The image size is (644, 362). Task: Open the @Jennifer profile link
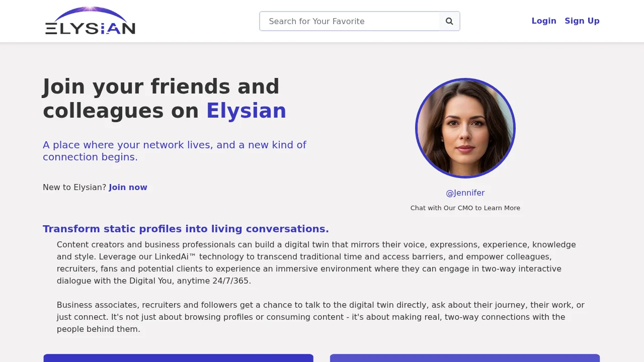click(x=465, y=193)
